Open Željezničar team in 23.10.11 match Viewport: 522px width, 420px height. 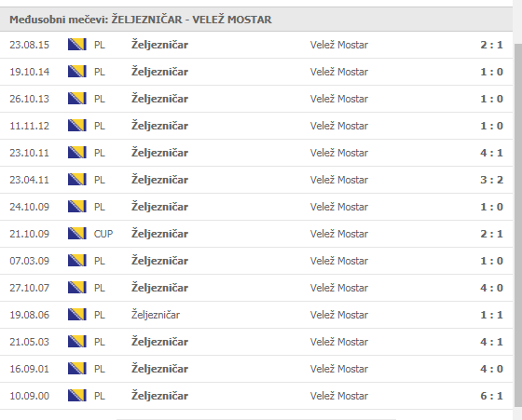click(x=159, y=153)
